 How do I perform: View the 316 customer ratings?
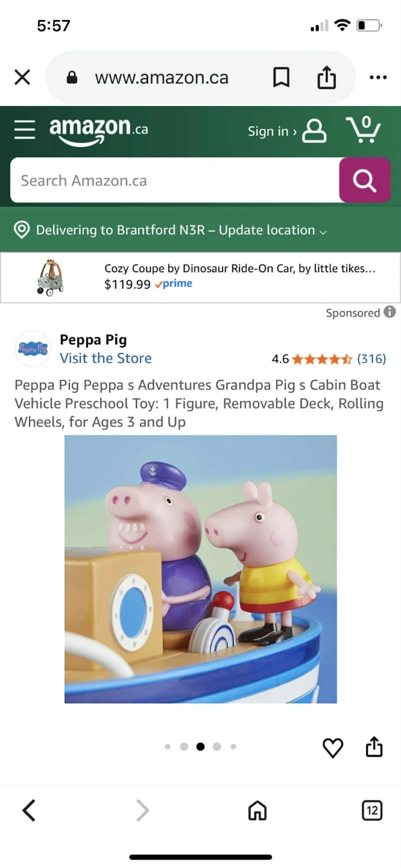371,359
